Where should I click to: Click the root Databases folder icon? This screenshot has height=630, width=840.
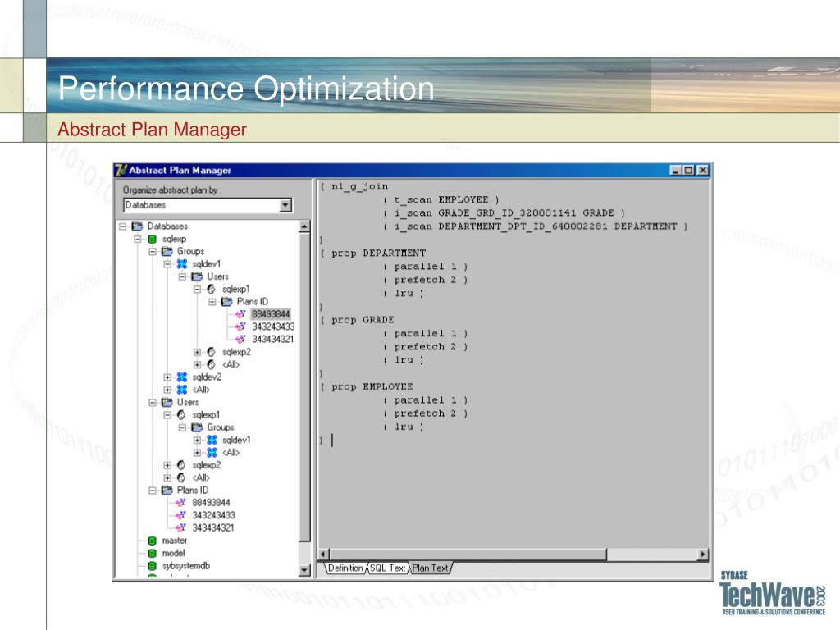point(137,226)
